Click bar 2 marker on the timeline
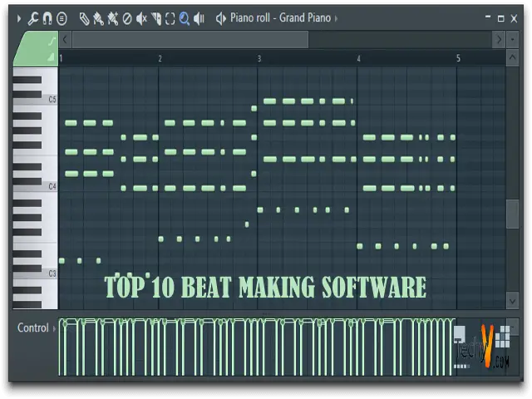Viewport: 532px width, 399px height. pyautogui.click(x=160, y=59)
